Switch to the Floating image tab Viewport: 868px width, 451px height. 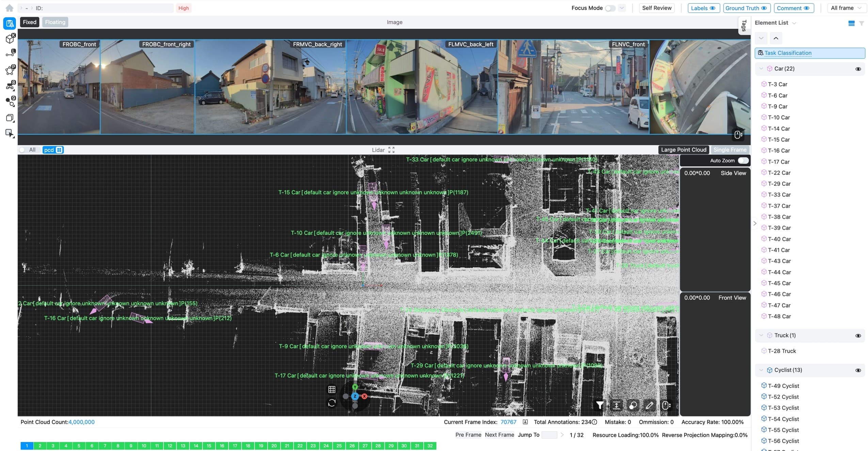55,22
